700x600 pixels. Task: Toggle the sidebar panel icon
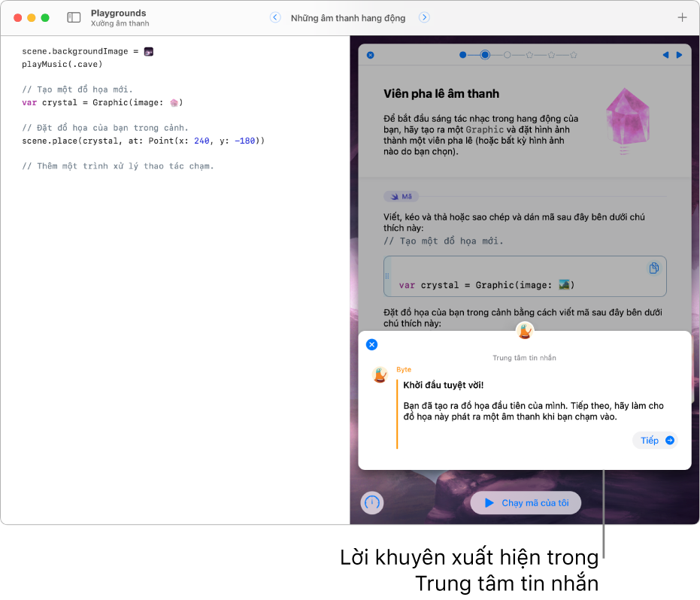coord(74,17)
